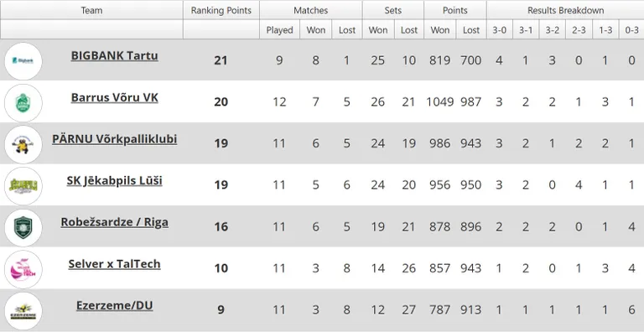Open the PÄRNU Võrkpalliklubi team link
644x332 pixels.
coord(115,139)
